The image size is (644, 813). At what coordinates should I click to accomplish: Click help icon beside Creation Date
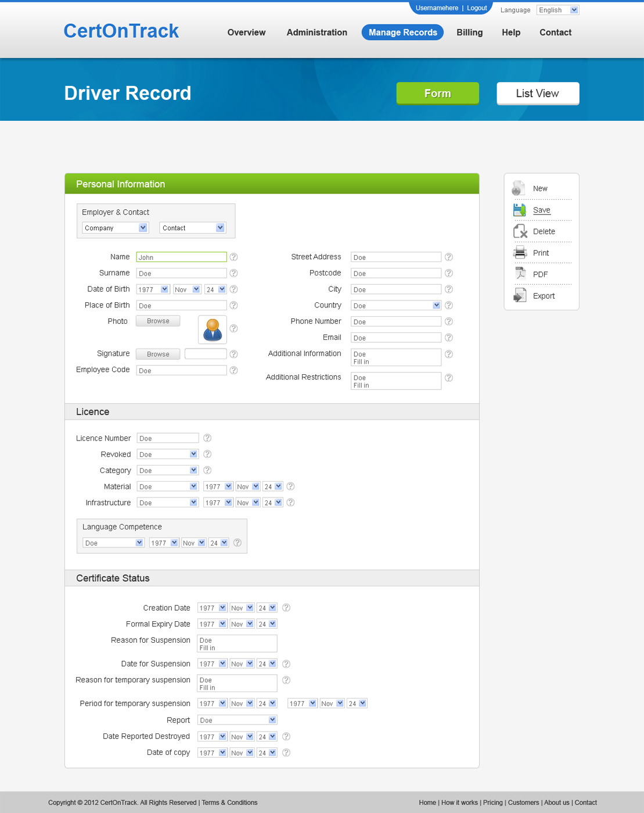pyautogui.click(x=286, y=608)
